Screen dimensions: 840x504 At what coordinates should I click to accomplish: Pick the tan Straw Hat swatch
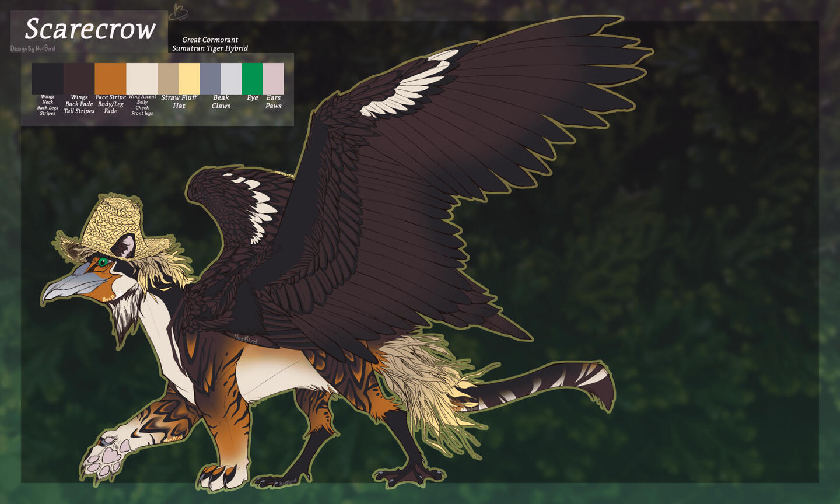pos(168,78)
